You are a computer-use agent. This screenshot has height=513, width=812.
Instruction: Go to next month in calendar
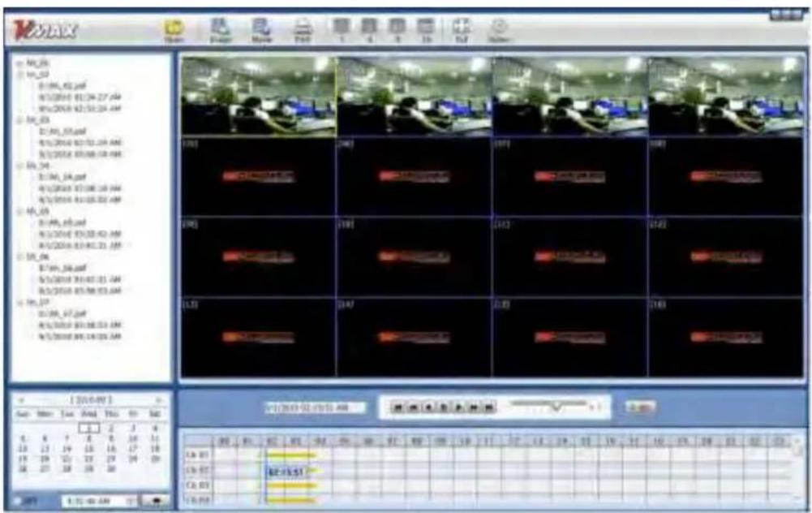pos(158,400)
